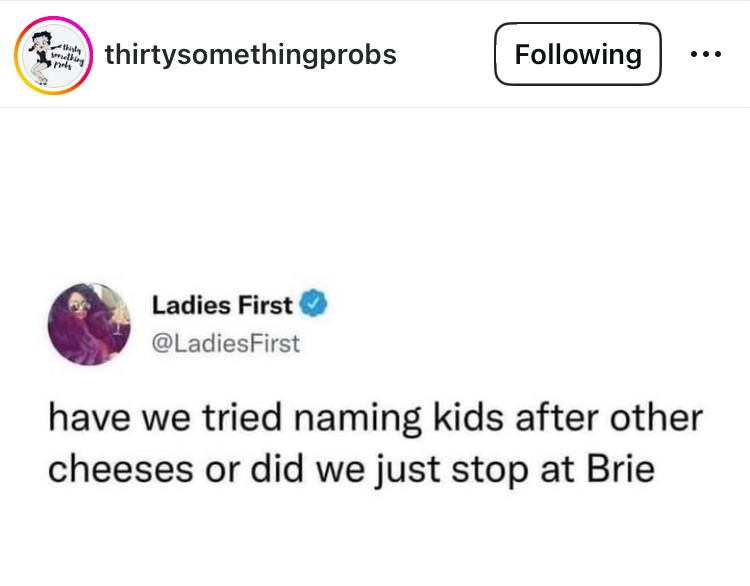Click the word stop in the tweet

pos(493,468)
